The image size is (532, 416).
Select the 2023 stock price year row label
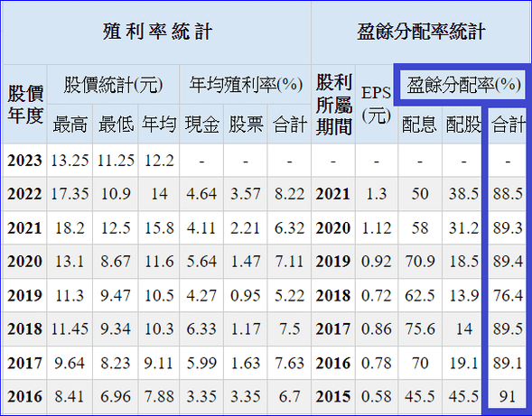[24, 161]
